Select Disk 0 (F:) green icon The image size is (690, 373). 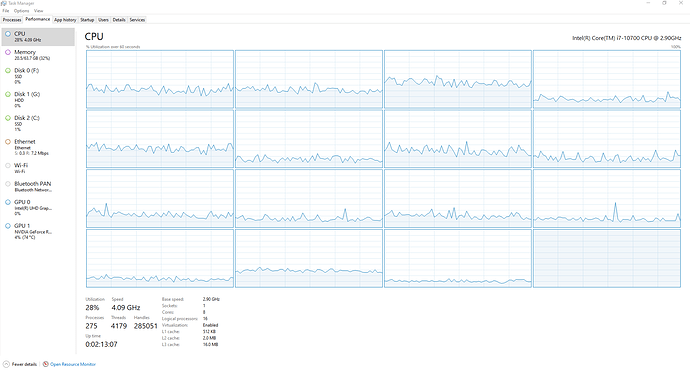[7, 70]
